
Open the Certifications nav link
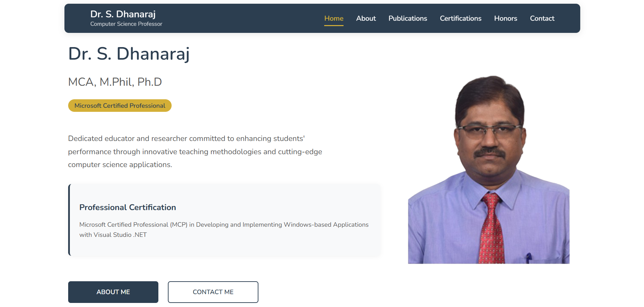461,19
